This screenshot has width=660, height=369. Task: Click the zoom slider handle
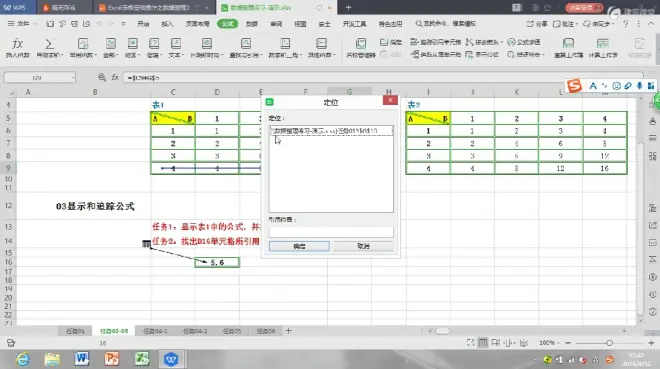(x=609, y=343)
